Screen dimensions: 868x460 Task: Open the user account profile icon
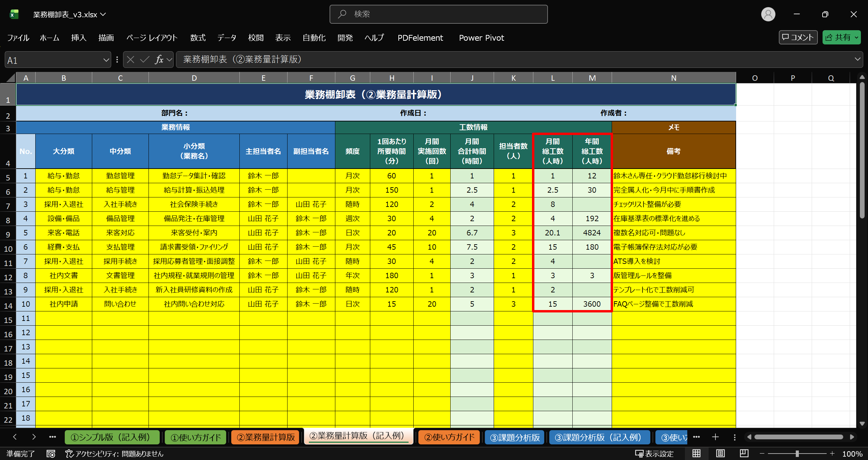(768, 14)
